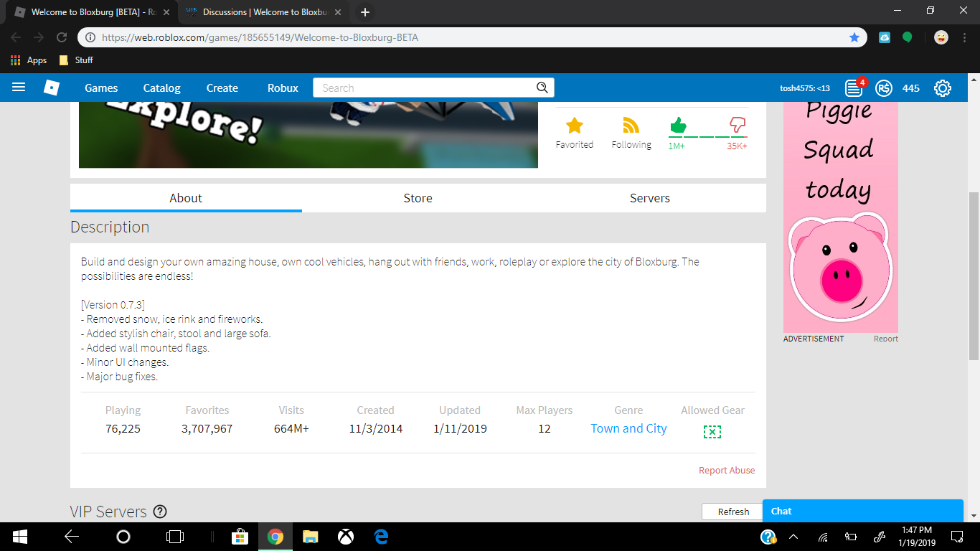The height and width of the screenshot is (551, 980).
Task: Open Create in the Roblox navbar
Action: pyautogui.click(x=222, y=88)
